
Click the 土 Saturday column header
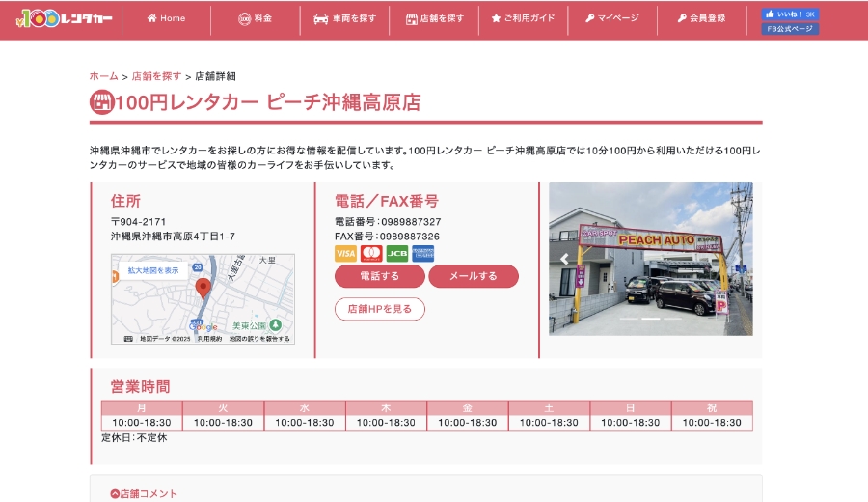(x=549, y=407)
